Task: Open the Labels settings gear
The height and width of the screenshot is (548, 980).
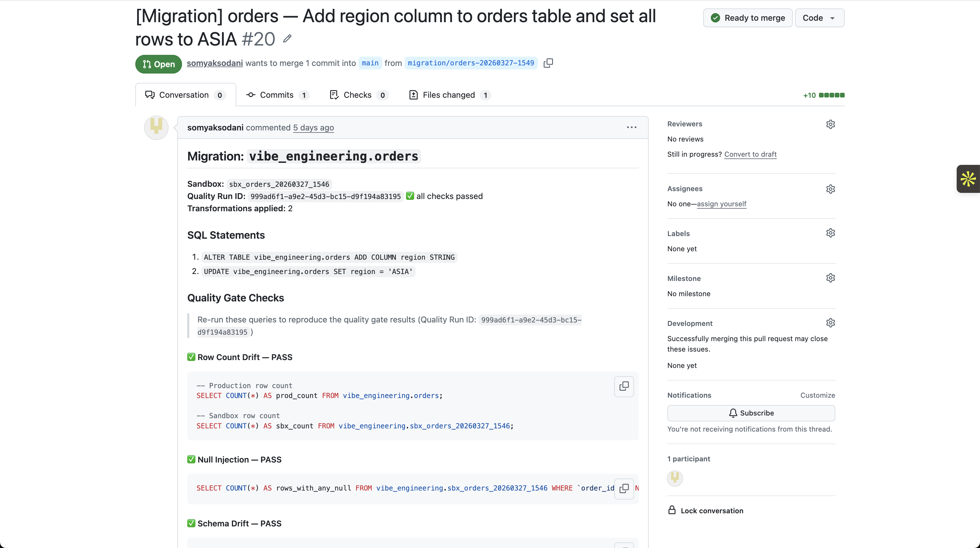Action: (830, 233)
